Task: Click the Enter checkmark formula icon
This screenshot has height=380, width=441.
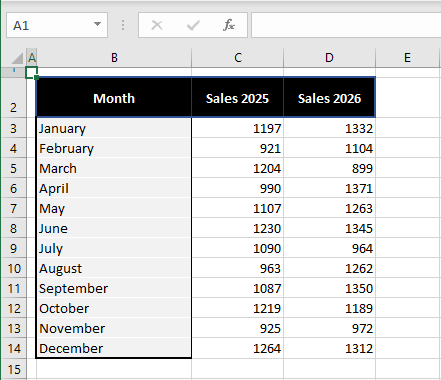Action: pos(193,25)
